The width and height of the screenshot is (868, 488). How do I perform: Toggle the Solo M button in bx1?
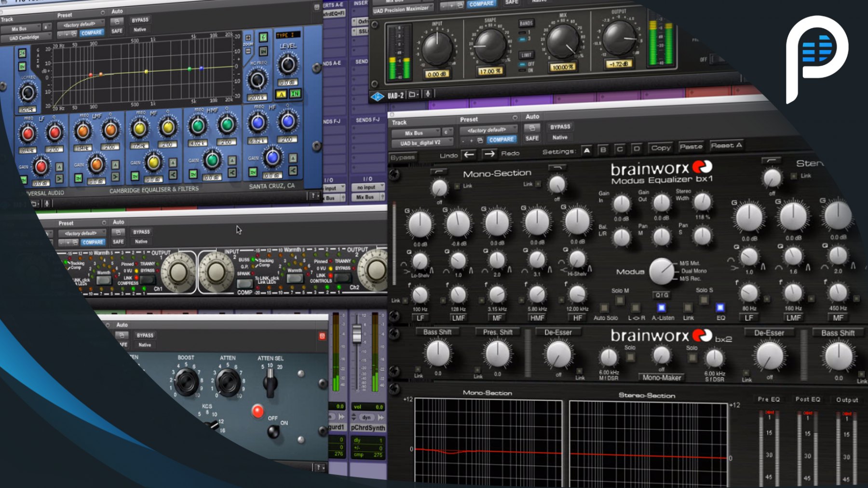pyautogui.click(x=620, y=300)
